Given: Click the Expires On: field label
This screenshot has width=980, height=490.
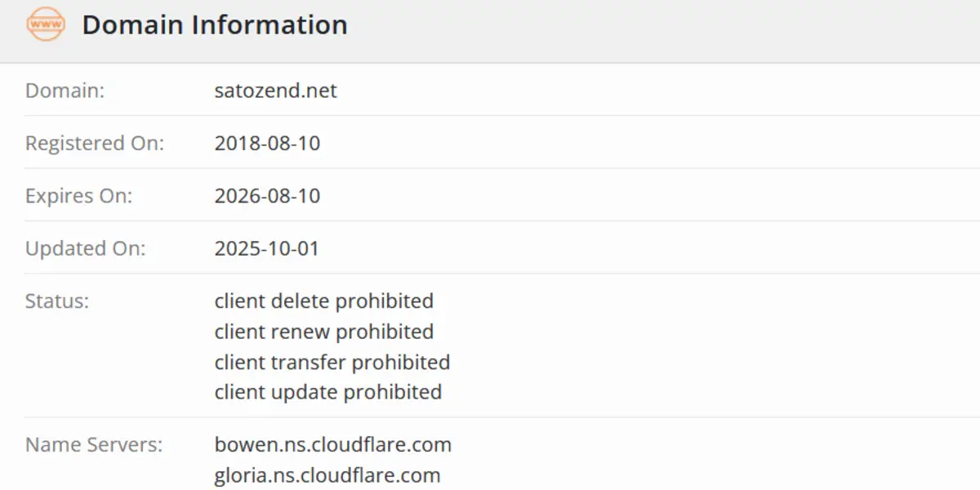Looking at the screenshot, I should coord(78,196).
